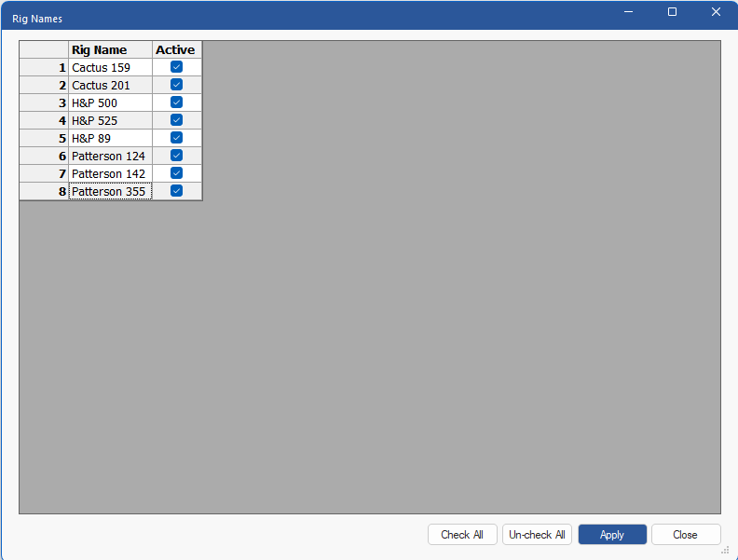Select the Active column header

tap(177, 49)
